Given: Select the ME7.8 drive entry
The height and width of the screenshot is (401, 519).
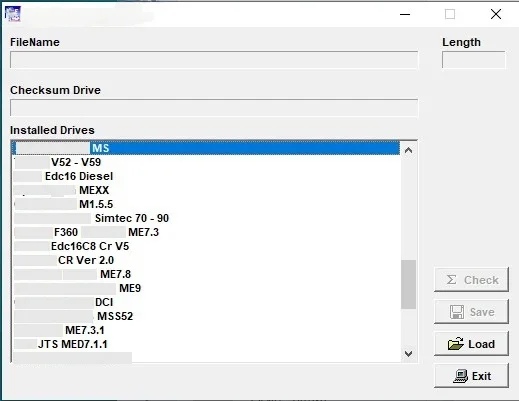Looking at the screenshot, I should [206, 274].
